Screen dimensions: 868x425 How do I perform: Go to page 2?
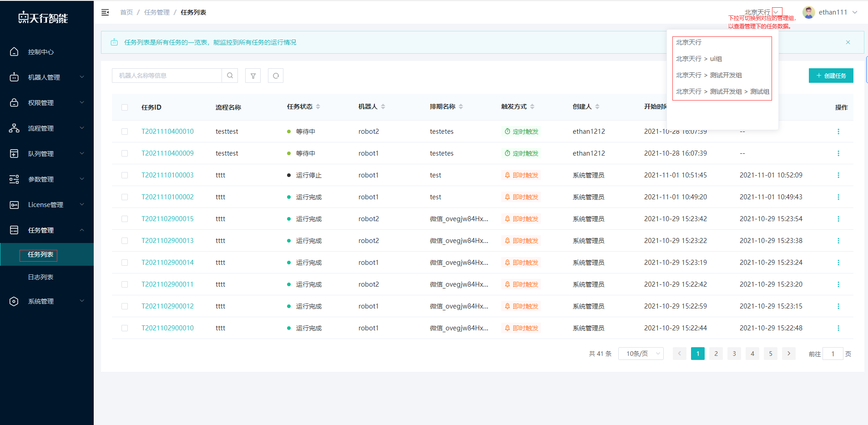coord(716,354)
